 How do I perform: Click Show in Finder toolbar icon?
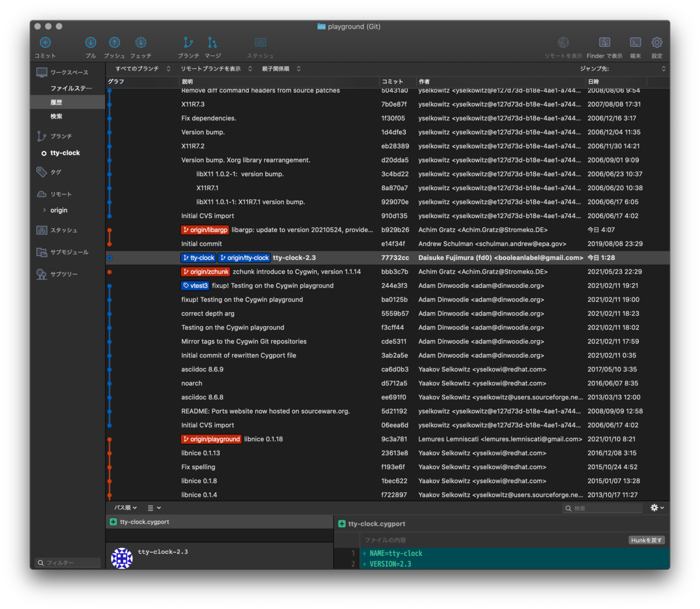tap(604, 43)
